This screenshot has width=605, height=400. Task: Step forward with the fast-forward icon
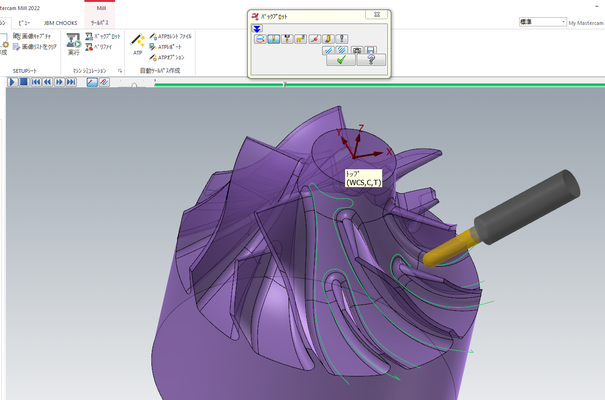(x=59, y=82)
